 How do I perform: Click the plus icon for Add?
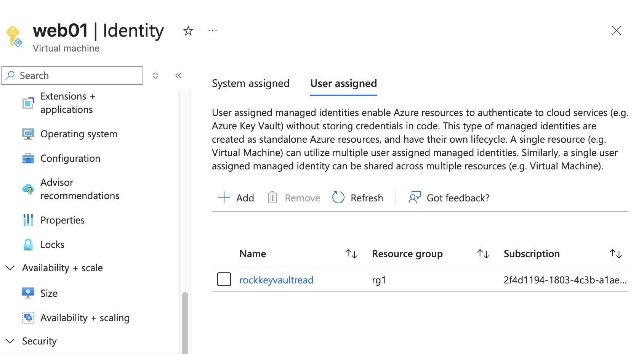click(x=224, y=197)
